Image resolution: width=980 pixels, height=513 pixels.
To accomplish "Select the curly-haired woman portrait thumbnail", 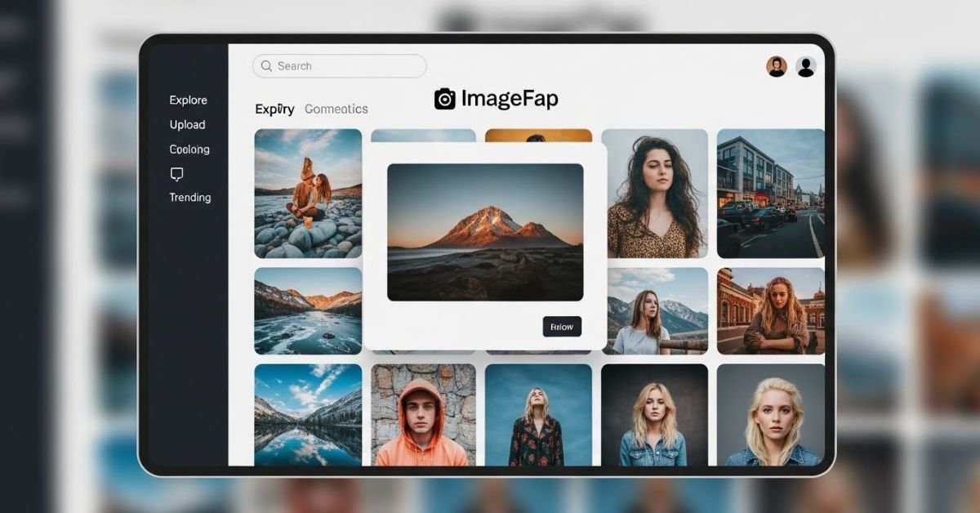I will pyautogui.click(x=656, y=194).
